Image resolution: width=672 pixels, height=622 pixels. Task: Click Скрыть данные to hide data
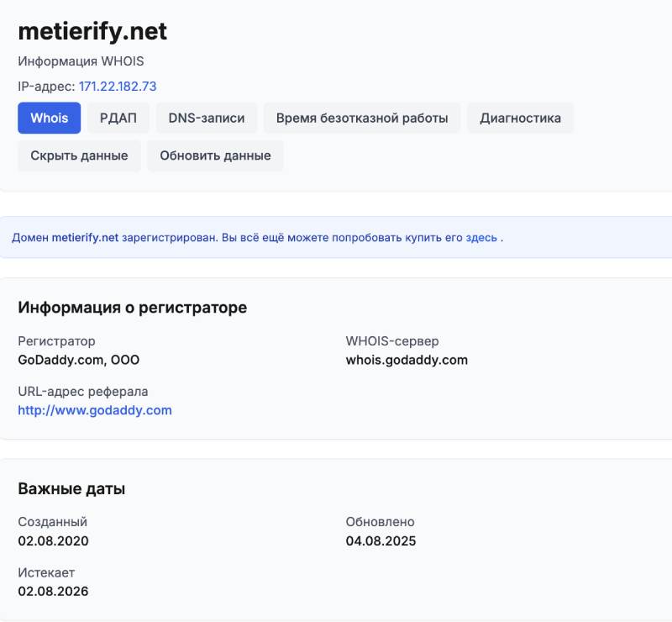(79, 155)
